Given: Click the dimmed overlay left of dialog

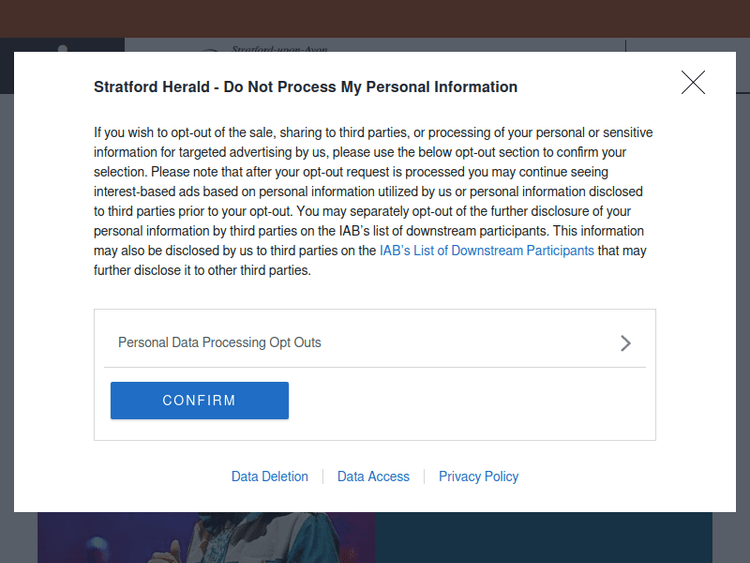Looking at the screenshot, I should (6, 300).
